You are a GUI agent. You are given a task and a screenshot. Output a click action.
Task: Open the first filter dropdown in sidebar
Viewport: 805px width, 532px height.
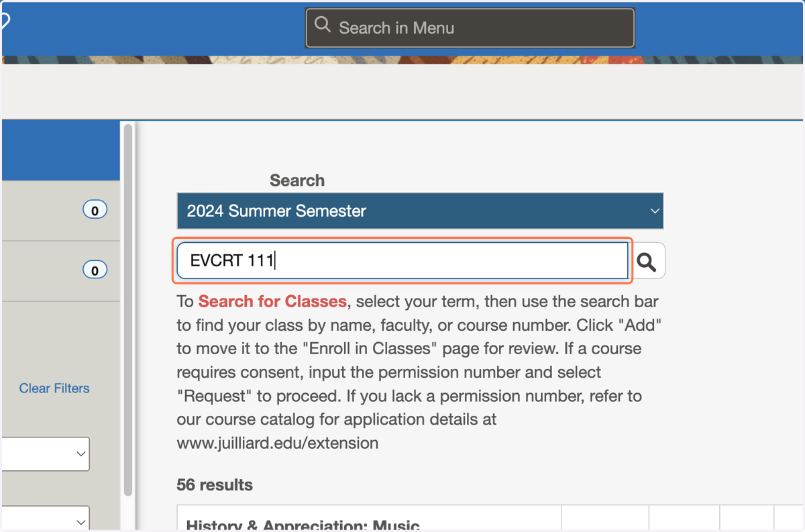tap(45, 454)
